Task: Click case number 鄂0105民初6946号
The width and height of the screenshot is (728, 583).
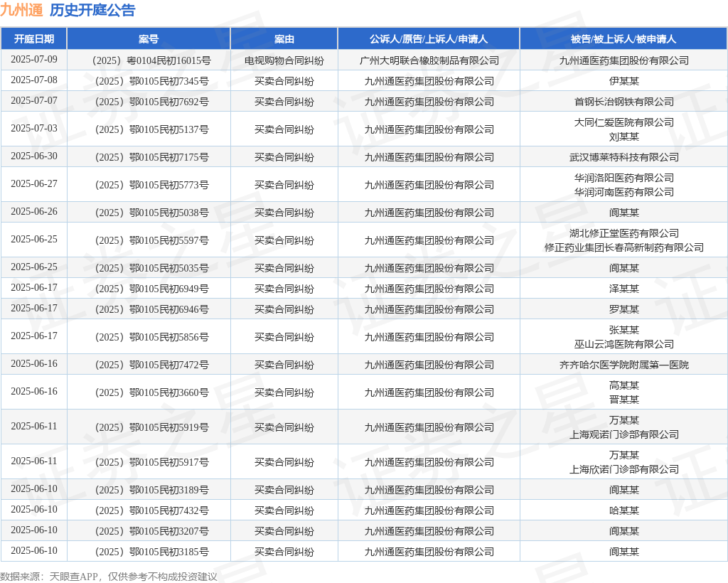Action: tap(151, 309)
